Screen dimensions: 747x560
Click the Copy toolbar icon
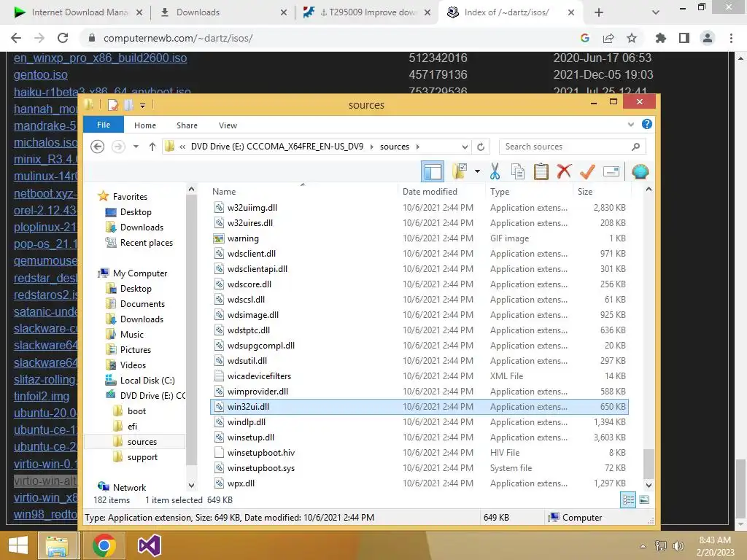click(518, 171)
